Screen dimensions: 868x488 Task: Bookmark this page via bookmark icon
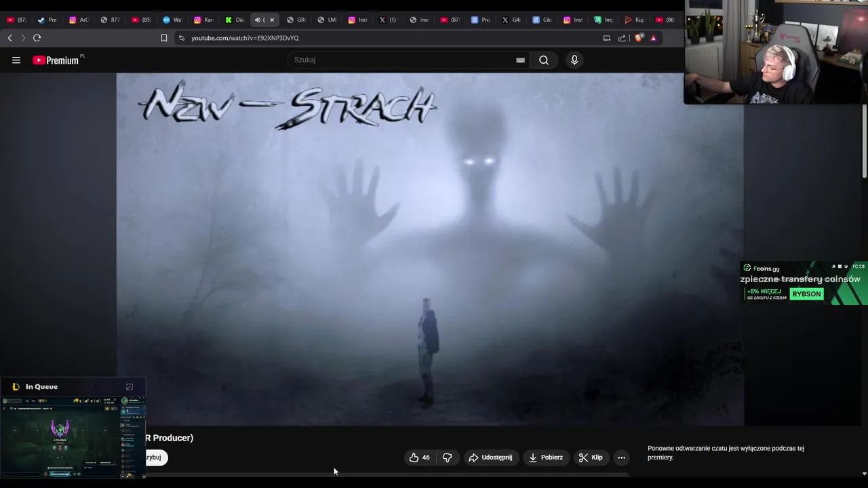click(164, 38)
